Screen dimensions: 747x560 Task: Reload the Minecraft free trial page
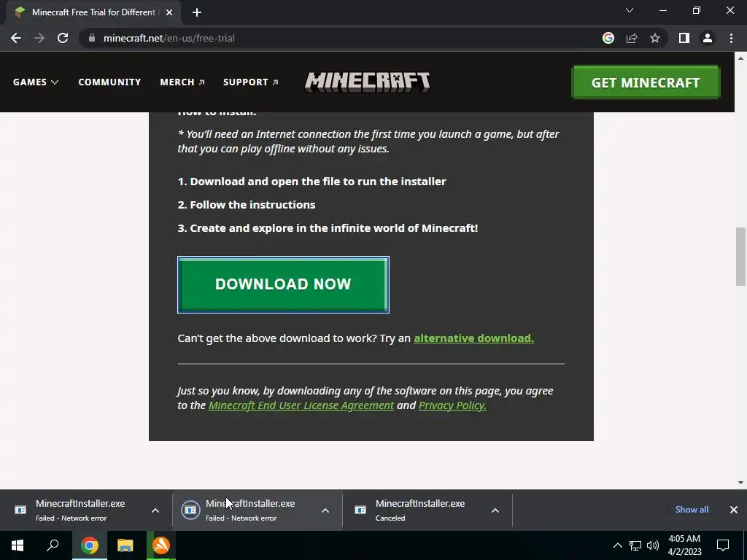click(63, 38)
